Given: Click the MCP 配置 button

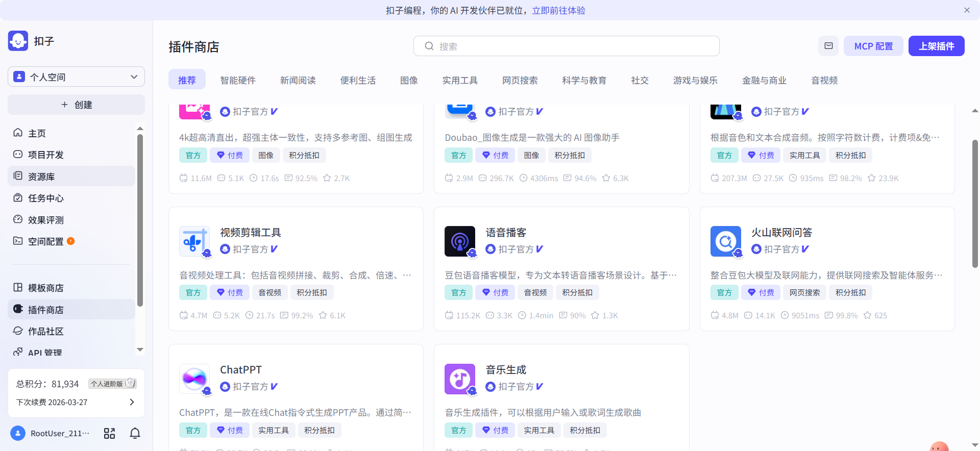Looking at the screenshot, I should pyautogui.click(x=873, y=46).
